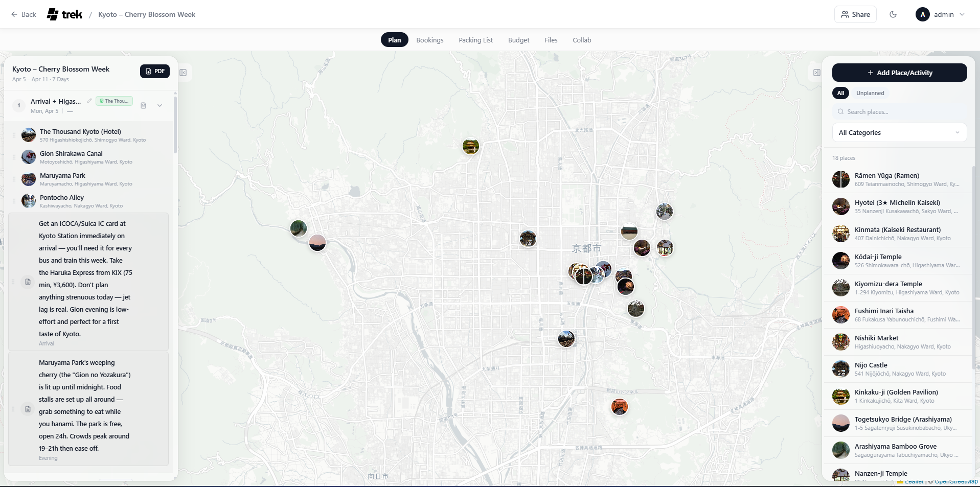This screenshot has width=980, height=487.
Task: Click the Add Place/Activity button
Action: point(899,73)
